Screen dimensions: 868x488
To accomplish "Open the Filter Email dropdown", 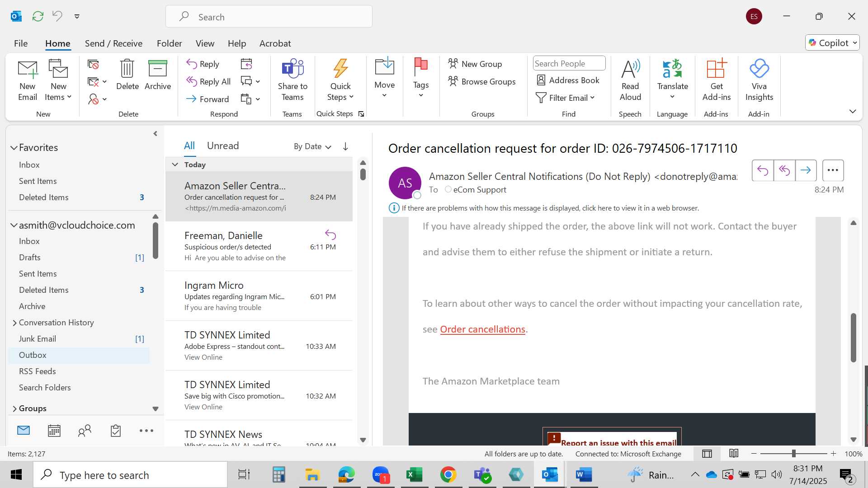I will tap(565, 98).
